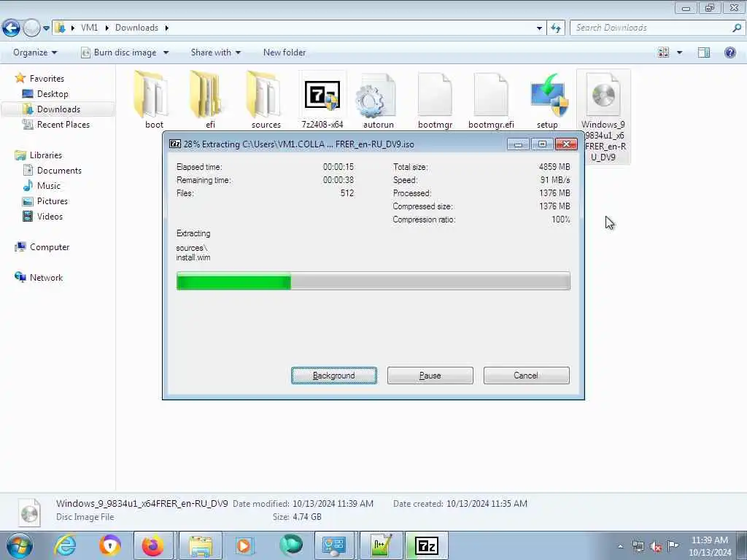Click the extraction progress bar
This screenshot has height=560, width=747.
click(373, 281)
